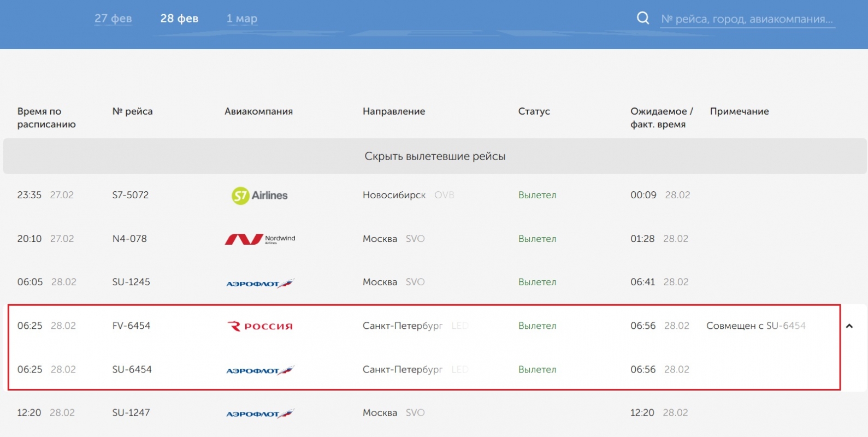Open the 1 мар date tab

[242, 19]
